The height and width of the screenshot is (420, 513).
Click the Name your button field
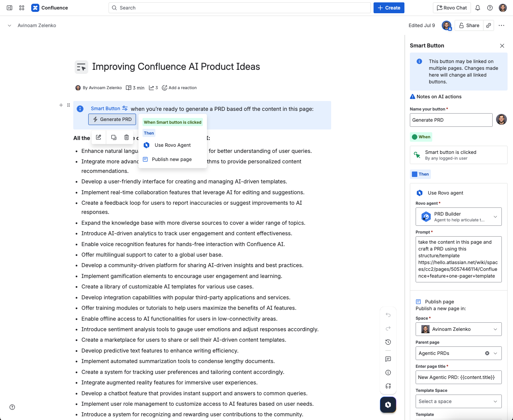point(451,120)
